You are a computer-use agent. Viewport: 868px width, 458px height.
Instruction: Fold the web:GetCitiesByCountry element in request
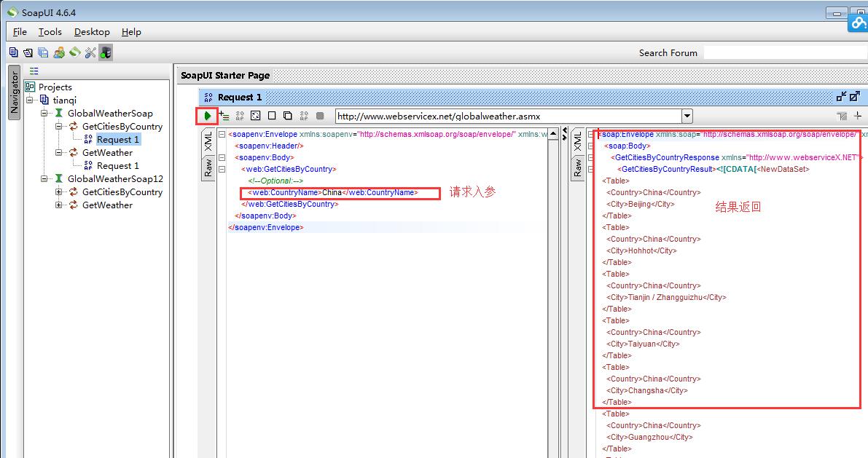point(222,169)
